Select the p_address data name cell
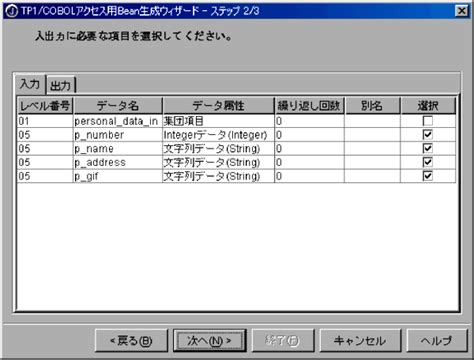474x360 pixels. point(118,162)
